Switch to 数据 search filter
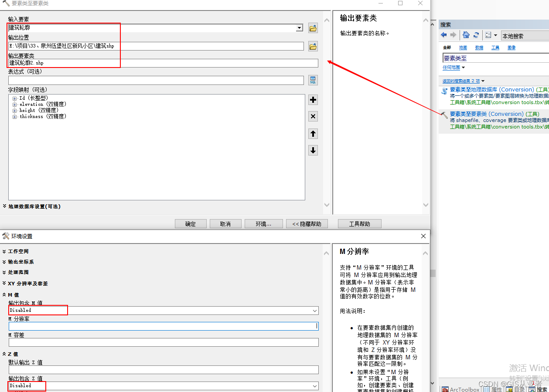The image size is (549, 392). pos(479,47)
